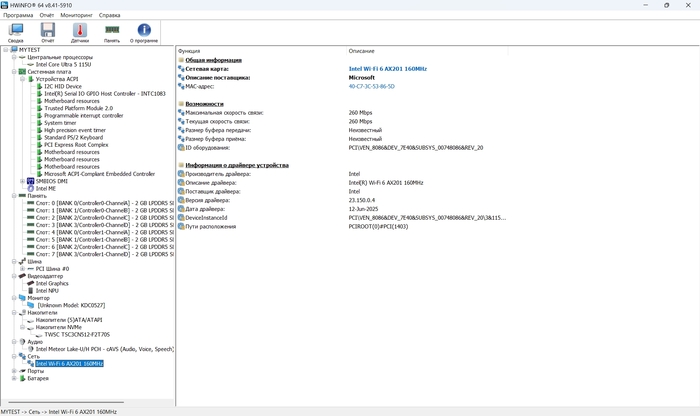The height and width of the screenshot is (416, 700).
Task: Expand the PCI Шина #0 node
Action: [21, 268]
